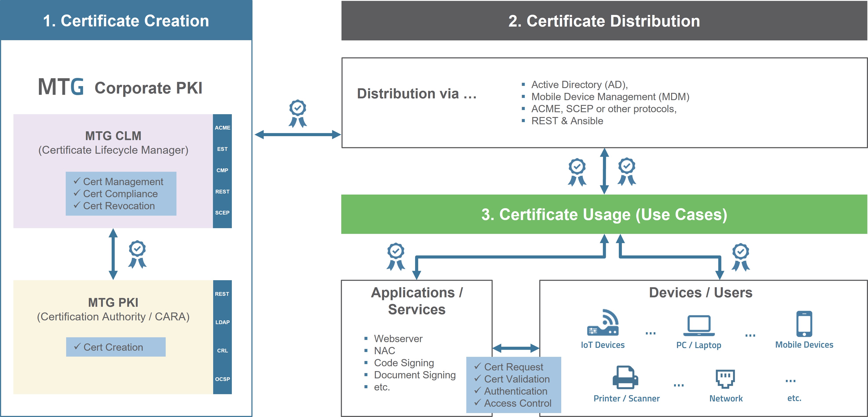Click the Cert Creation blue box

116,347
